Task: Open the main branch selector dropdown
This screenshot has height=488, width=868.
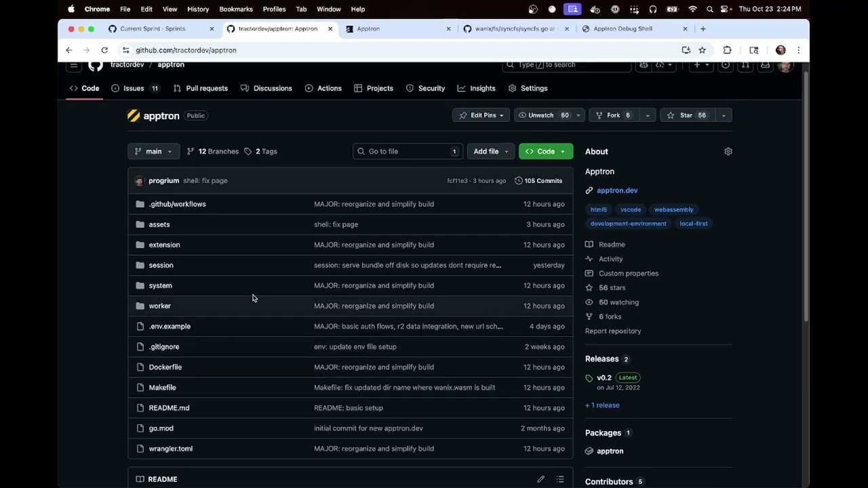Action: (x=154, y=151)
